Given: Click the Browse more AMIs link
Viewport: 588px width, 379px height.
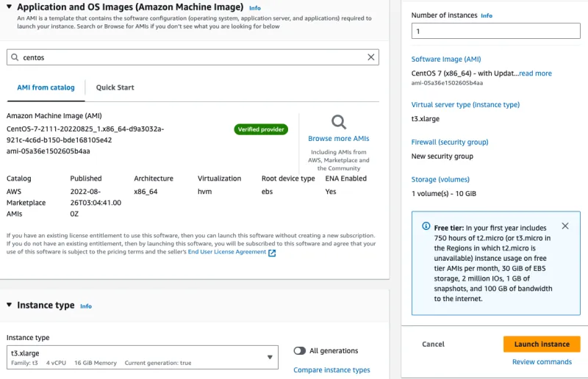Looking at the screenshot, I should click(x=339, y=138).
